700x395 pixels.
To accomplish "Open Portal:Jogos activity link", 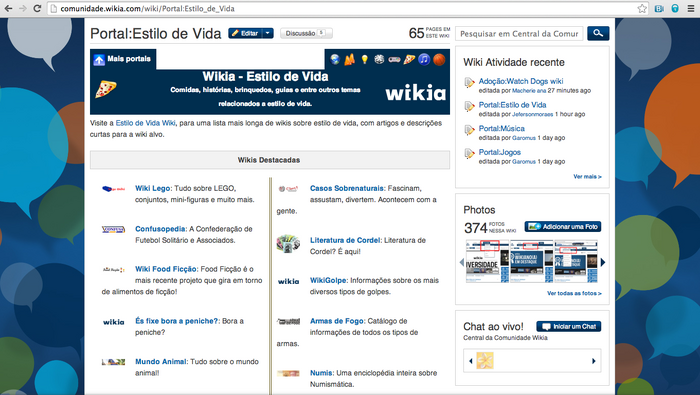I will (x=500, y=152).
